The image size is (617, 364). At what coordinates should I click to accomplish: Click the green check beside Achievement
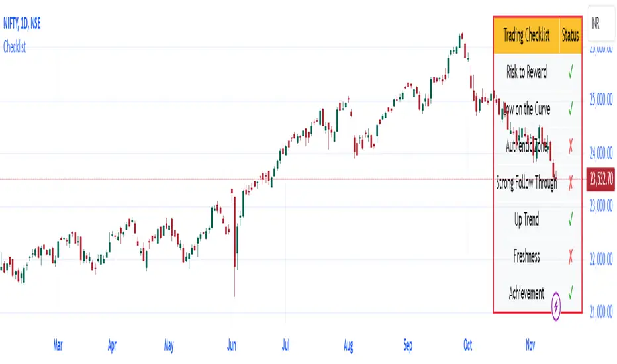point(570,292)
